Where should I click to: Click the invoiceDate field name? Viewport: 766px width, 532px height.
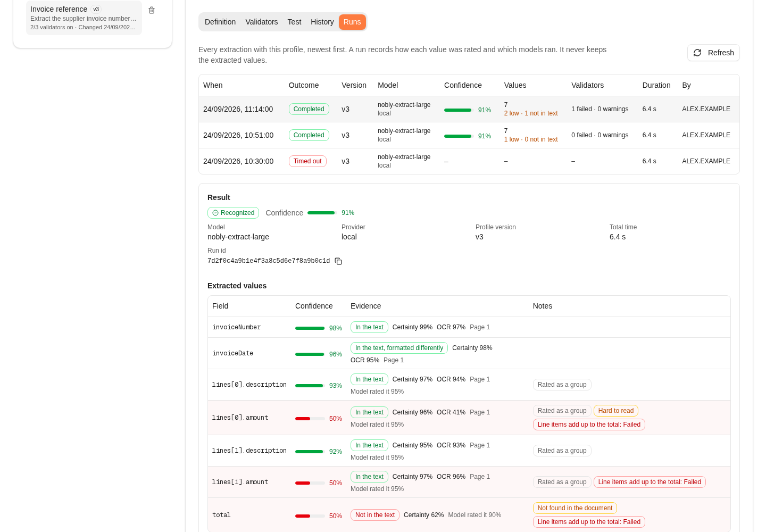(232, 353)
